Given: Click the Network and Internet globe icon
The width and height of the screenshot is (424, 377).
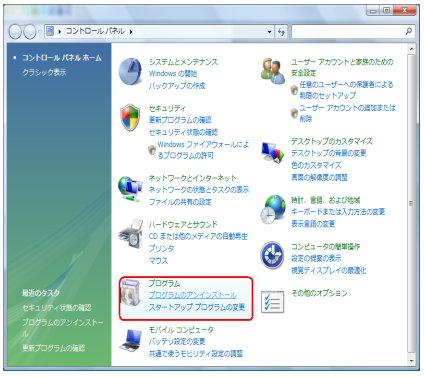Looking at the screenshot, I should 130,189.
